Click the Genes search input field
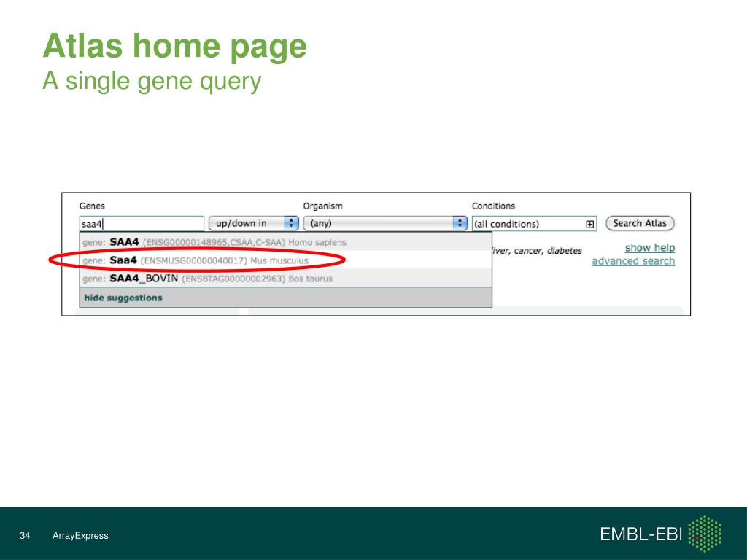 pos(142,224)
